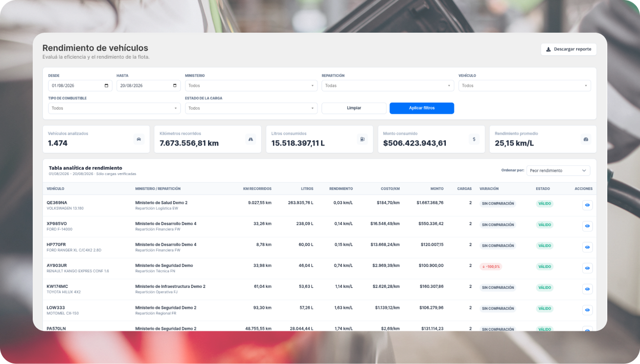The image size is (640, 364).
Task: Expand the Repartición dropdown
Action: [388, 86]
